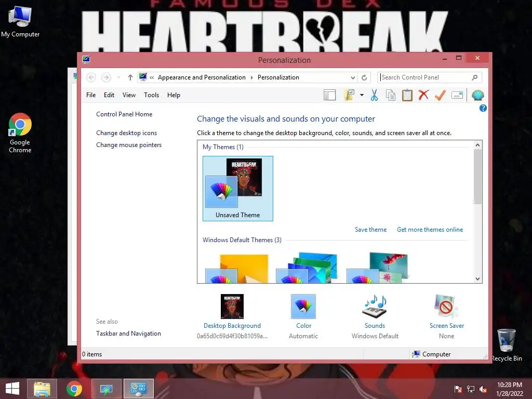The height and width of the screenshot is (399, 532).
Task: Click the Action Center flag tray icon
Action: coord(458,389)
